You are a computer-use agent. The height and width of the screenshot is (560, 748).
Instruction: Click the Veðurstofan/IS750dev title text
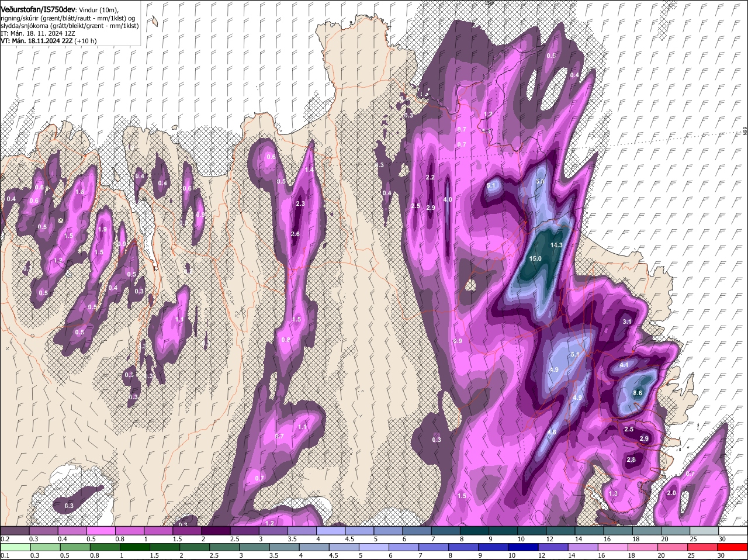38,9
